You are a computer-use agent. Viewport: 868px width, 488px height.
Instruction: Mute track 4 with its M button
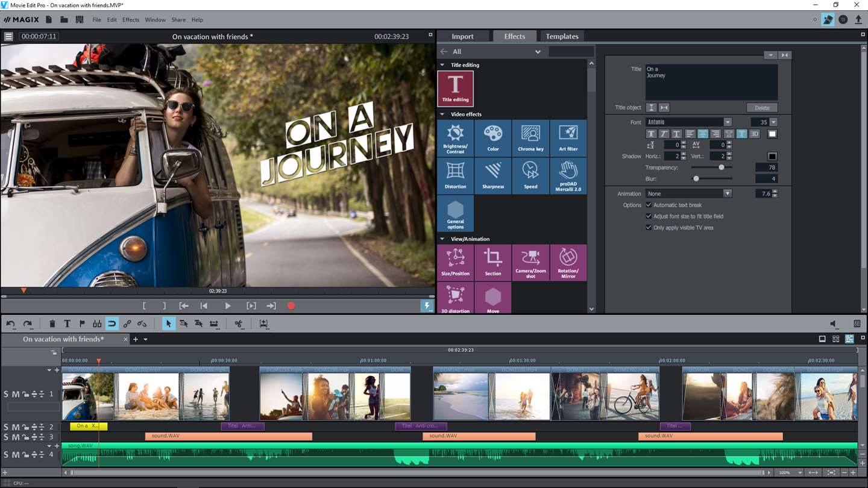(16, 455)
